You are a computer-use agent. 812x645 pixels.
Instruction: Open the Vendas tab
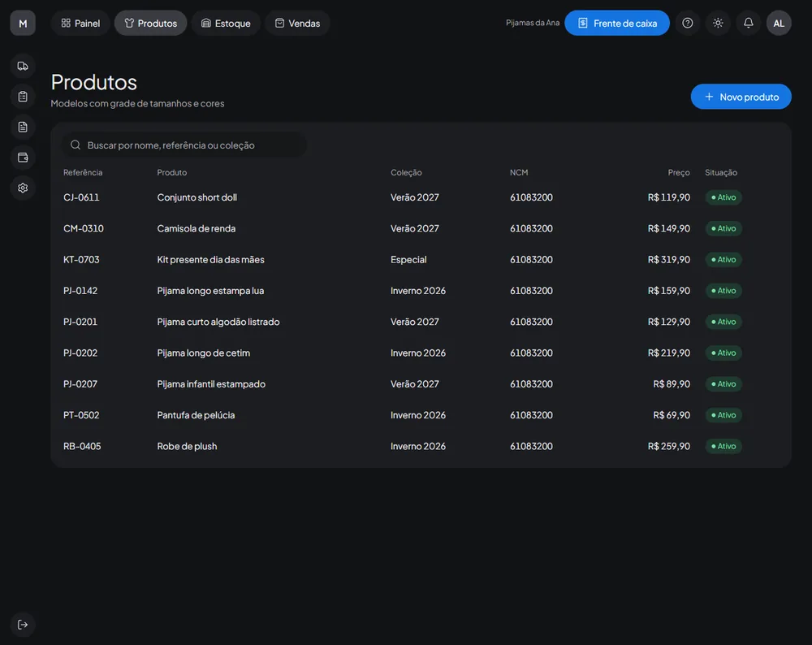tap(297, 24)
